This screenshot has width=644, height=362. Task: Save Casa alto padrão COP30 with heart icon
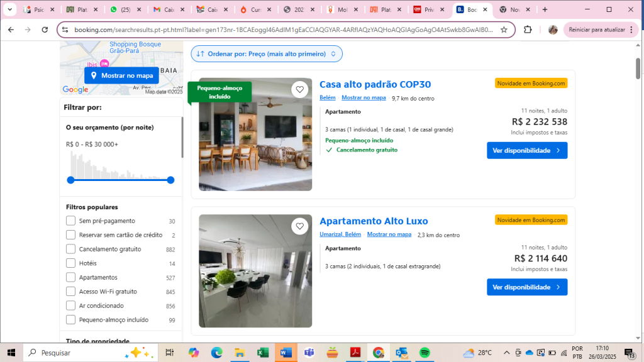300,89
